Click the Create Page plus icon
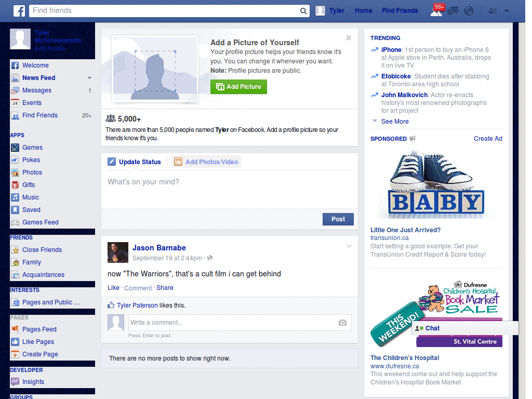 [x=15, y=354]
